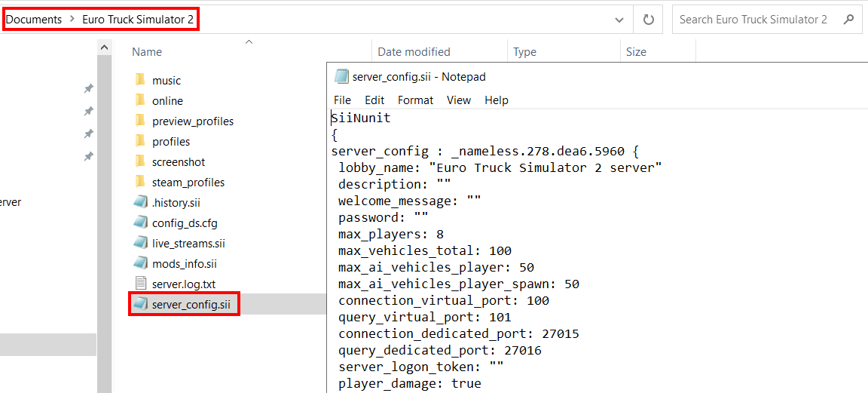This screenshot has height=393, width=868.
Task: Click Euro Truck Simulator 2 breadcrumb
Action: [138, 20]
